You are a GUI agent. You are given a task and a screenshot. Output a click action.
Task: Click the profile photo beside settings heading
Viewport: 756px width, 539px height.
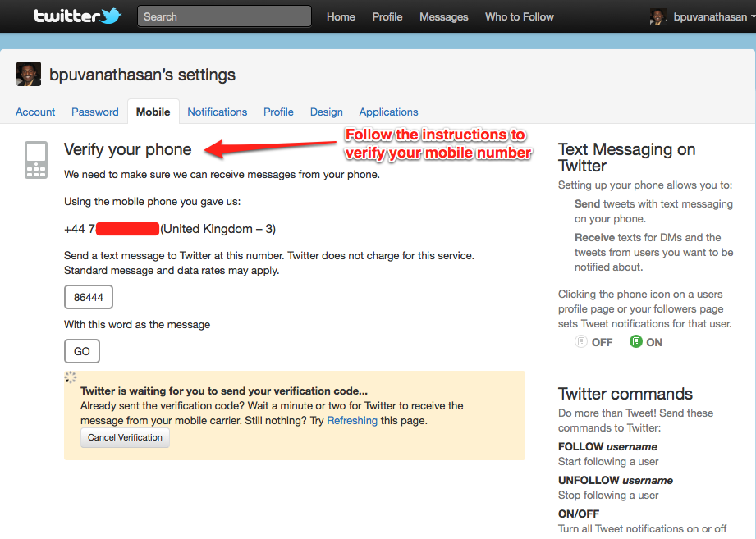click(x=29, y=75)
